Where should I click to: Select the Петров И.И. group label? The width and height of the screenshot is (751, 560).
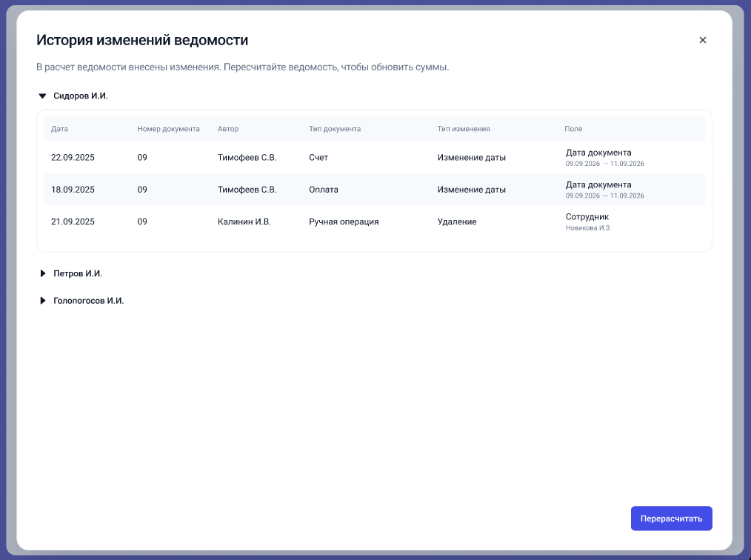78,273
